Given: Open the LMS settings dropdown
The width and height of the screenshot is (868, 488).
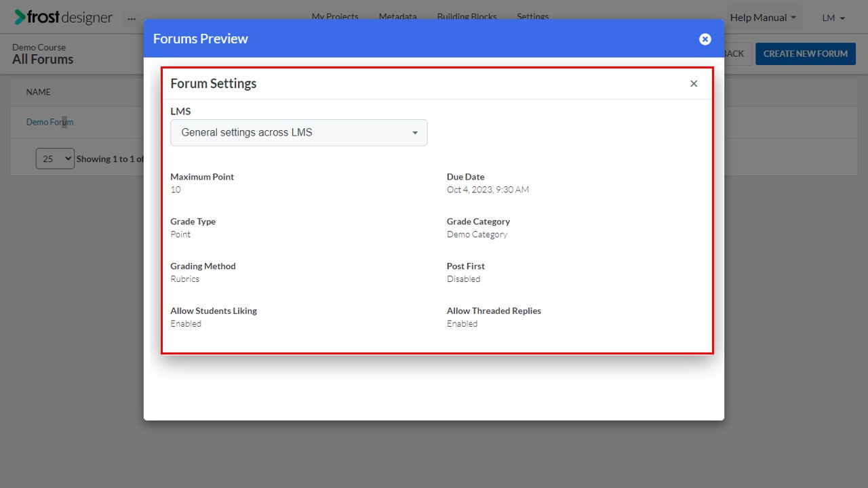Looking at the screenshot, I should (299, 133).
